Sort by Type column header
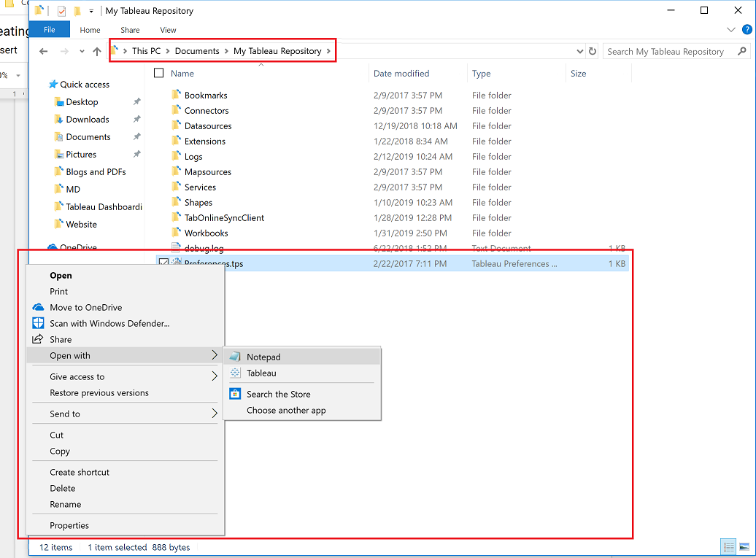The image size is (756, 558). [481, 73]
